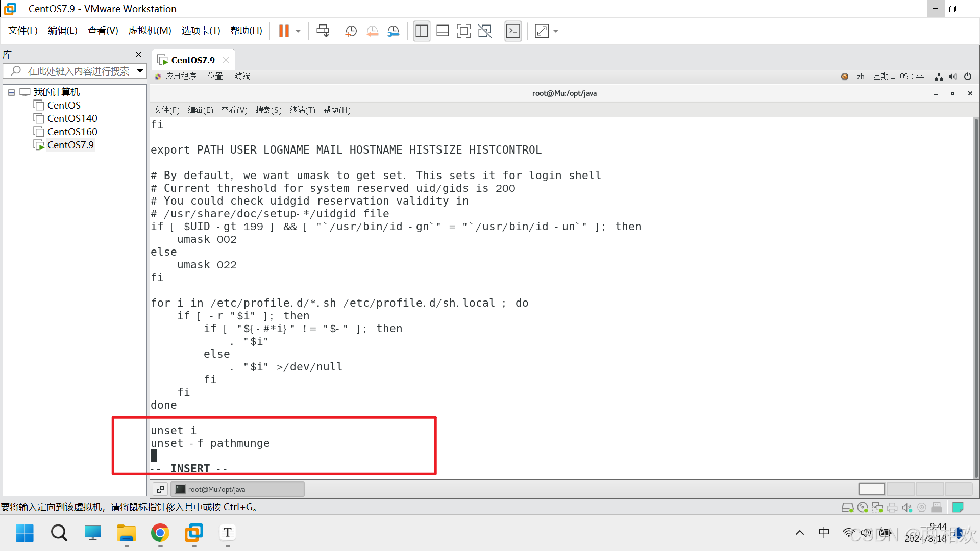Click the send Ctrl+Alt+Del icon
Screen dimensions: 980x551
[x=323, y=31]
